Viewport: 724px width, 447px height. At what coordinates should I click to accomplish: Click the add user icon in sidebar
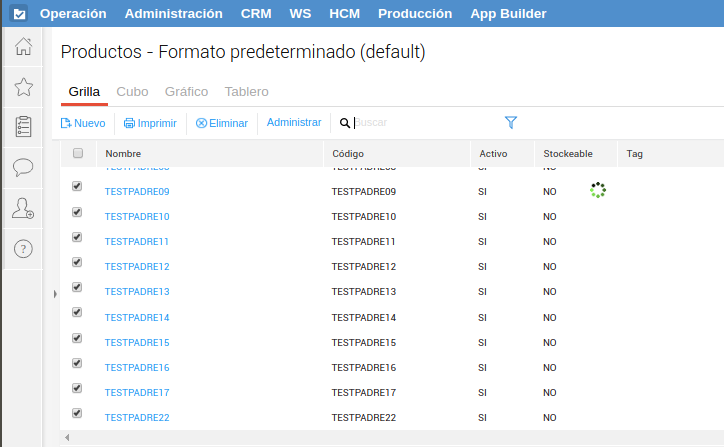[x=22, y=208]
